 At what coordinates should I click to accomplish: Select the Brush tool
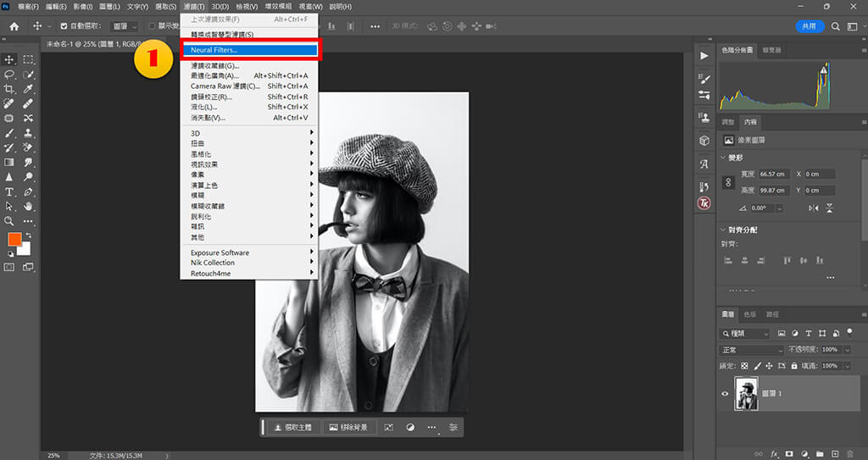[9, 133]
